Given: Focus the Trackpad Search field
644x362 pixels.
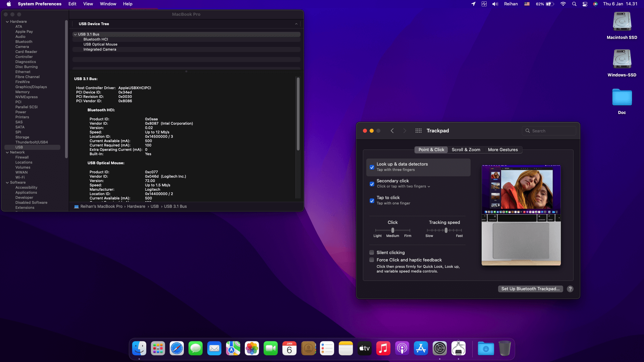Looking at the screenshot, I should (549, 131).
